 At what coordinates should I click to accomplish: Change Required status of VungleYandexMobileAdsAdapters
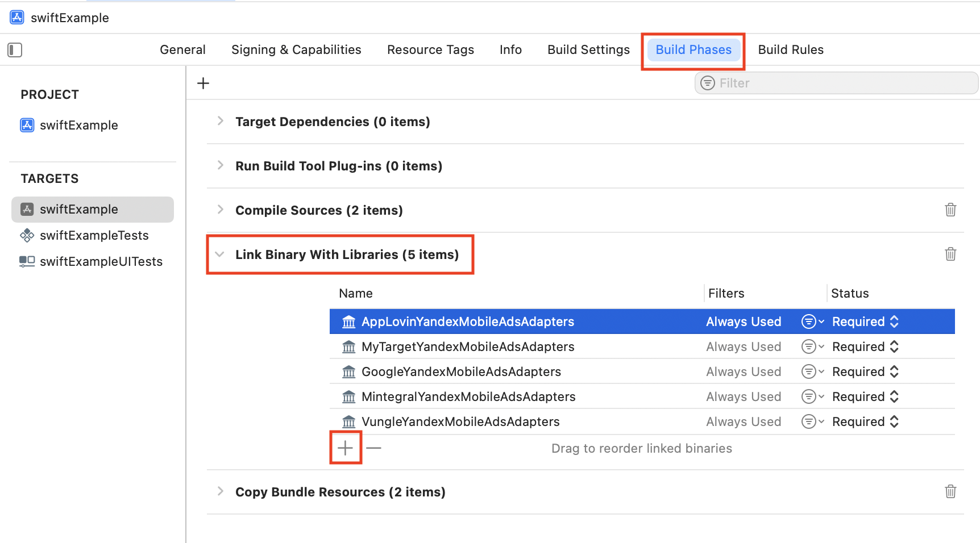click(x=865, y=421)
